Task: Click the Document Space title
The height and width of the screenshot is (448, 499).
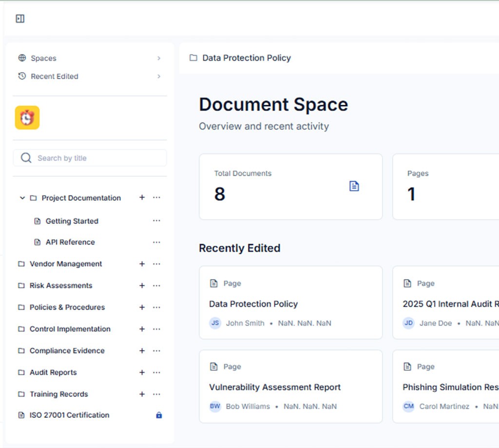Action: pos(274,105)
